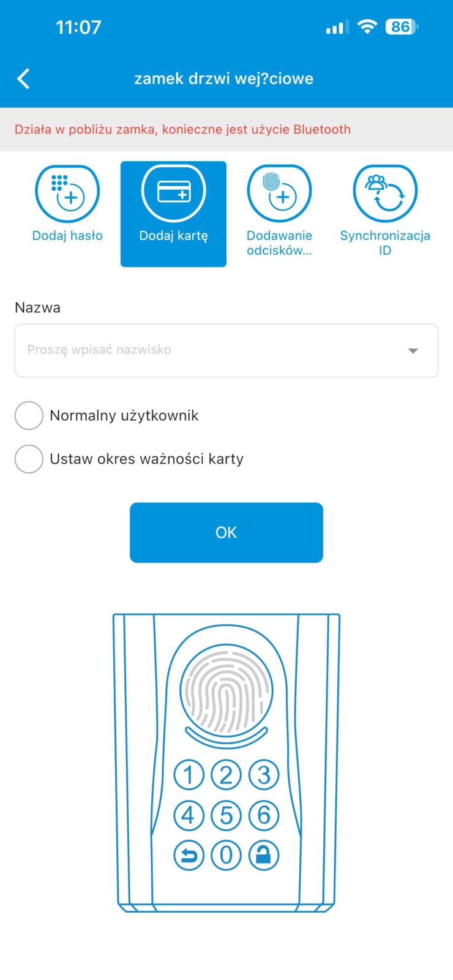The image size is (453, 980).
Task: Expand the Nazwa dropdown arrow
Action: point(413,350)
